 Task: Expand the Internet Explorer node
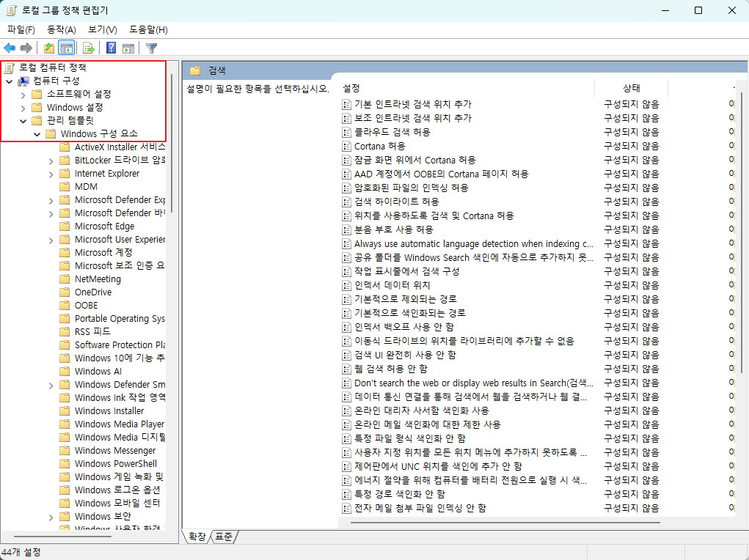click(x=51, y=174)
